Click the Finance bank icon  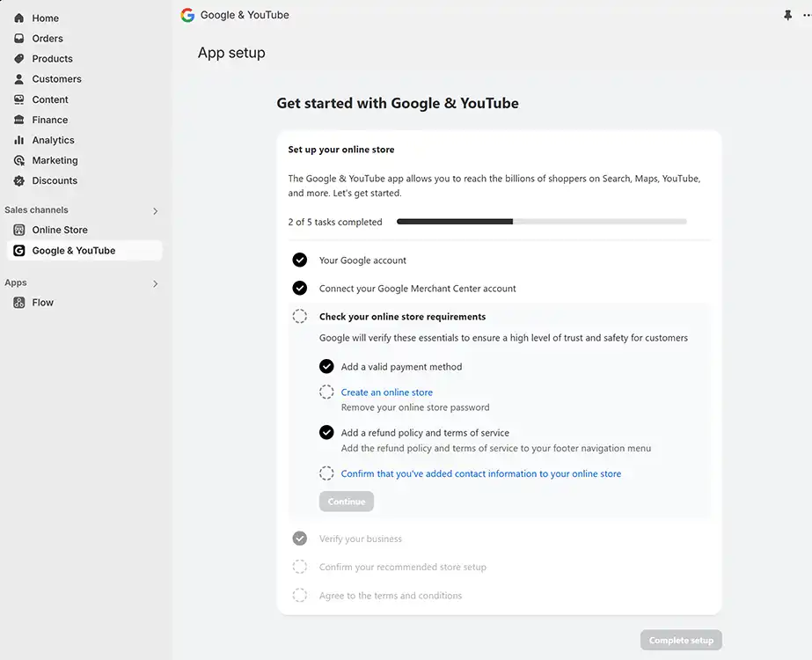click(x=19, y=120)
